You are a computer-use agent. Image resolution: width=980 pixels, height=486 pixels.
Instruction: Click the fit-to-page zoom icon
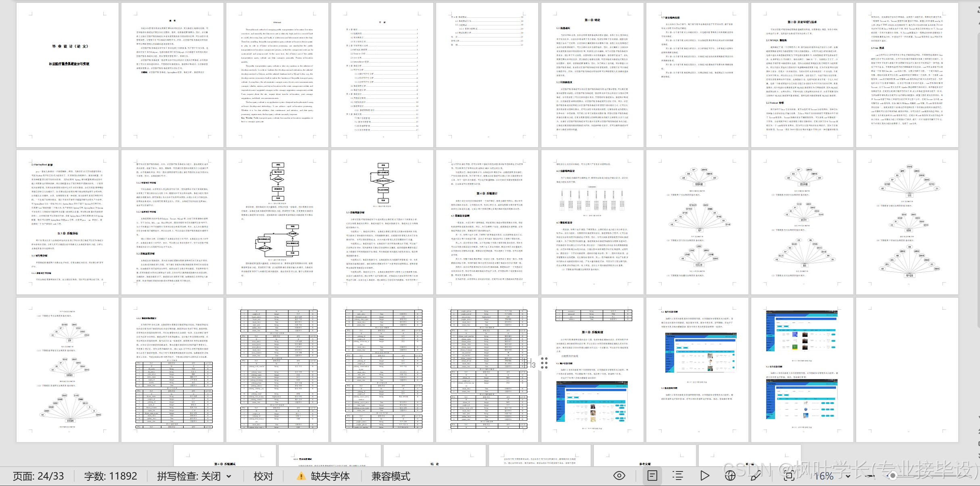790,476
